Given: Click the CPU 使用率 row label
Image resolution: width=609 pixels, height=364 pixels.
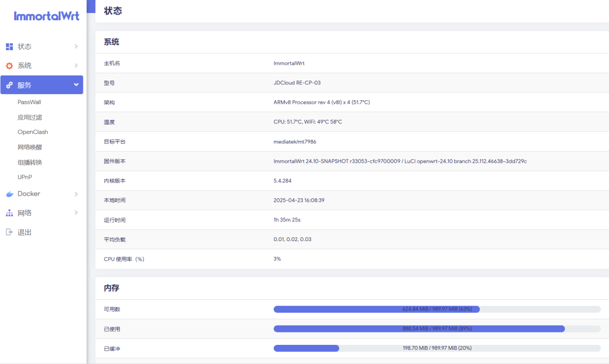Looking at the screenshot, I should point(124,259).
